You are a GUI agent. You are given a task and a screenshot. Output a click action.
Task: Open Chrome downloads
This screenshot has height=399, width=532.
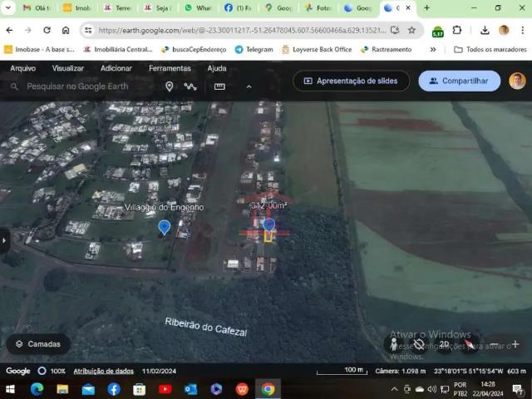coord(485,30)
